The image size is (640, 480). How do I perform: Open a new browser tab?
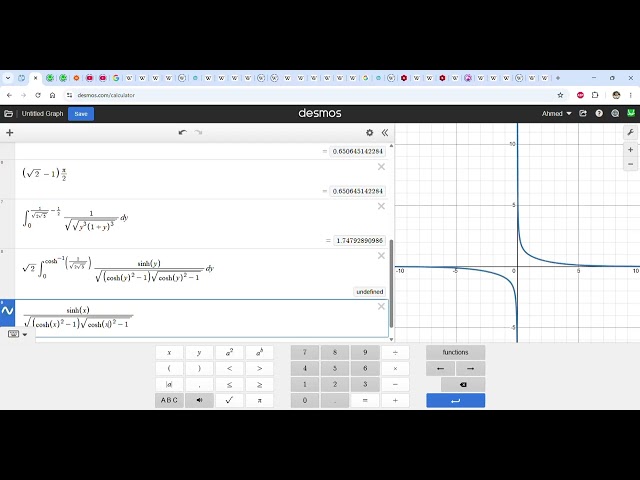558,78
